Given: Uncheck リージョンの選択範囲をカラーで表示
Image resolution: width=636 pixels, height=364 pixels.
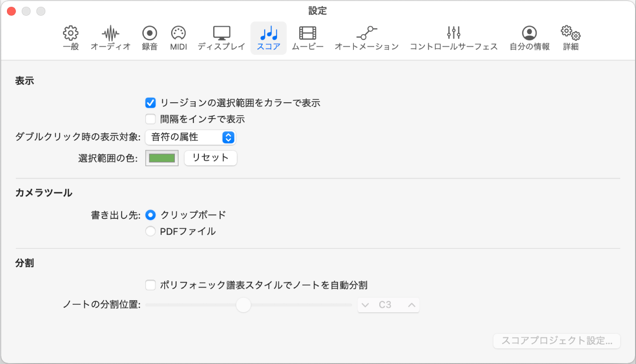Looking at the screenshot, I should coord(150,103).
